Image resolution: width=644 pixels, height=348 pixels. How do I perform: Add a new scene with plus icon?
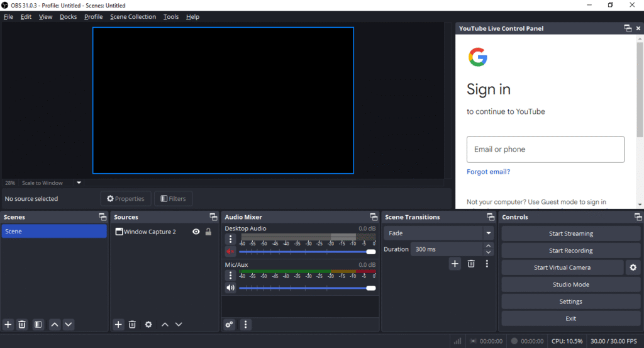(8, 325)
